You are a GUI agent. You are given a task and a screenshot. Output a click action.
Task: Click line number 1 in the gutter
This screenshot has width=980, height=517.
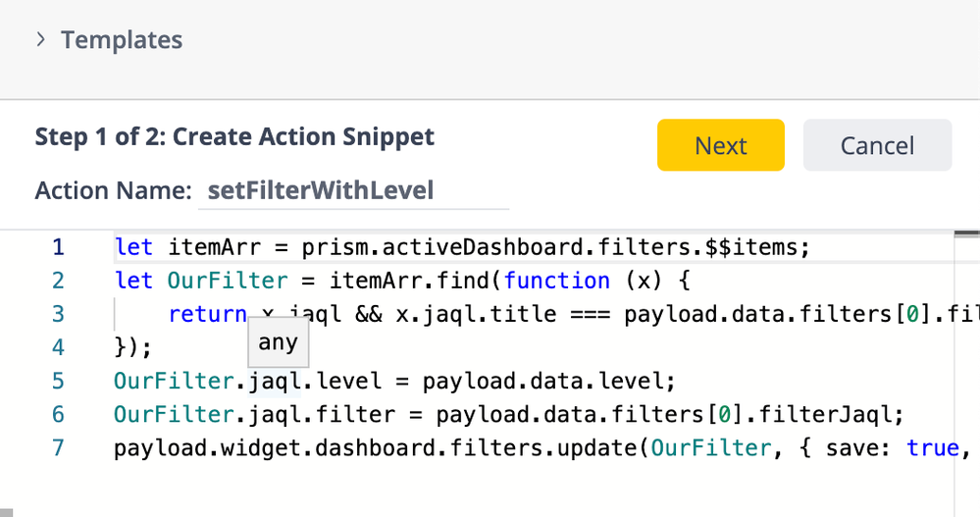click(58, 246)
